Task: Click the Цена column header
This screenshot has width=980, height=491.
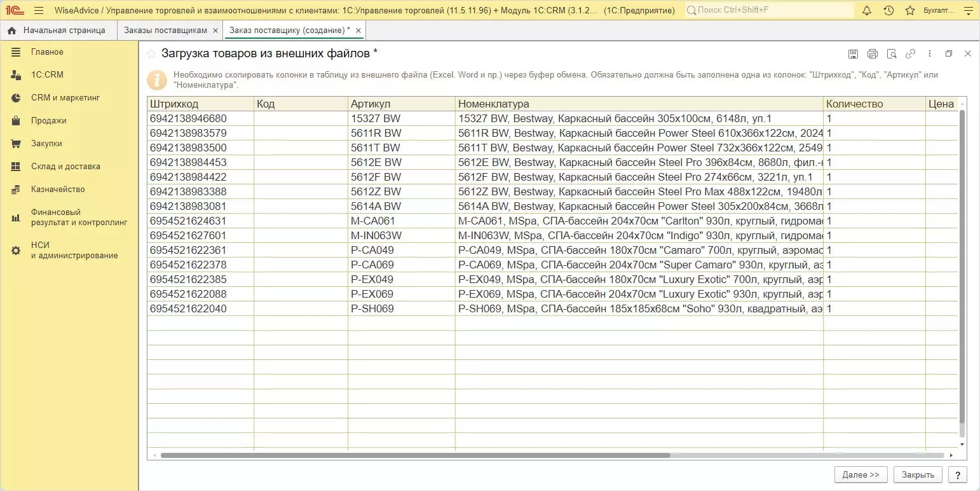Action: point(942,104)
